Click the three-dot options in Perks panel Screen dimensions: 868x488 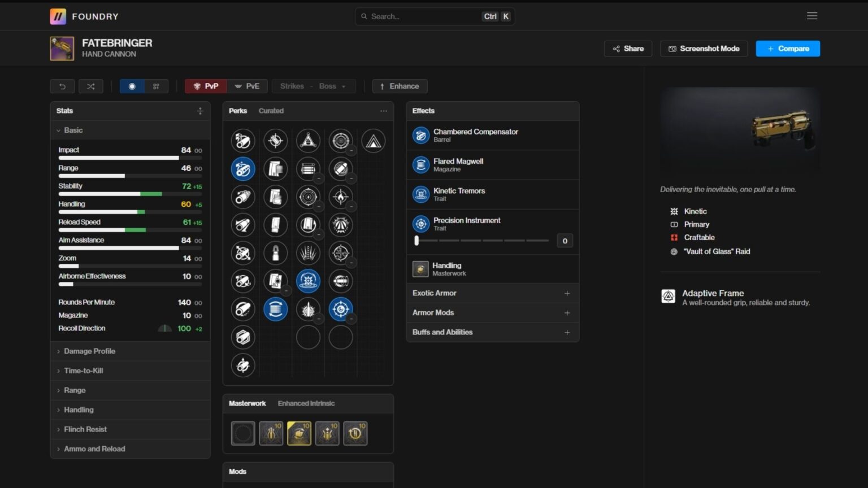pyautogui.click(x=384, y=111)
